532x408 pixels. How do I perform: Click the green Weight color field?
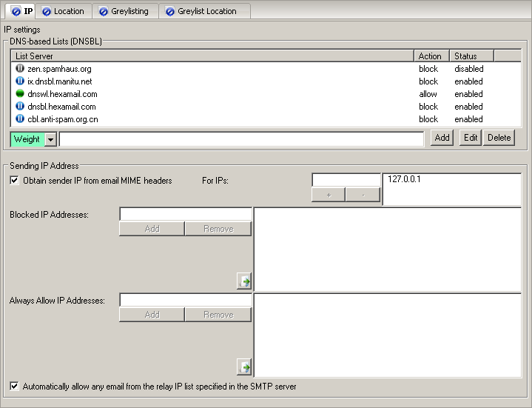[27, 139]
